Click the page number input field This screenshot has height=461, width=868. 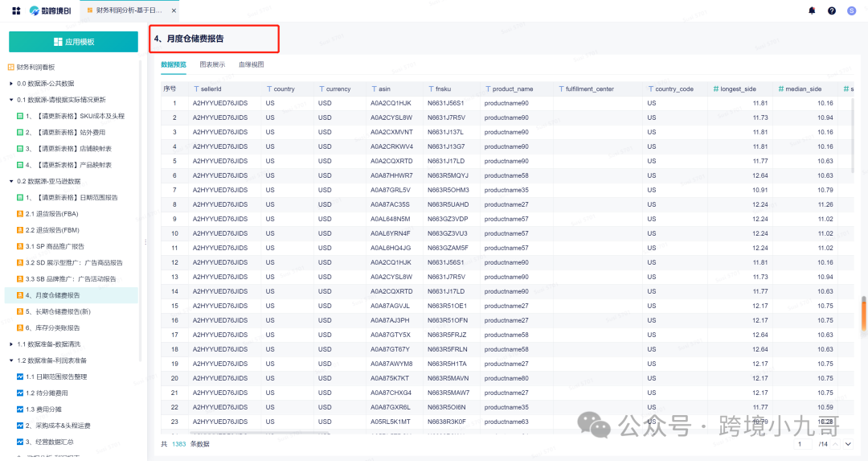tap(804, 444)
